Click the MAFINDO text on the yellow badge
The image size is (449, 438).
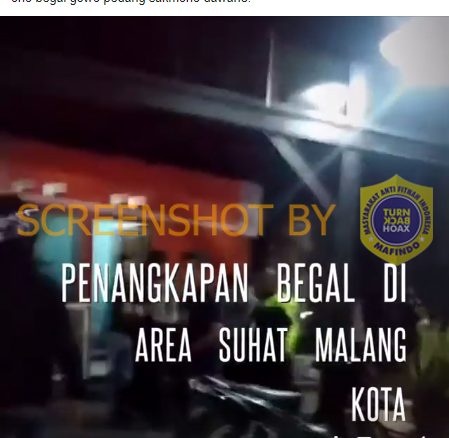pyautogui.click(x=396, y=249)
